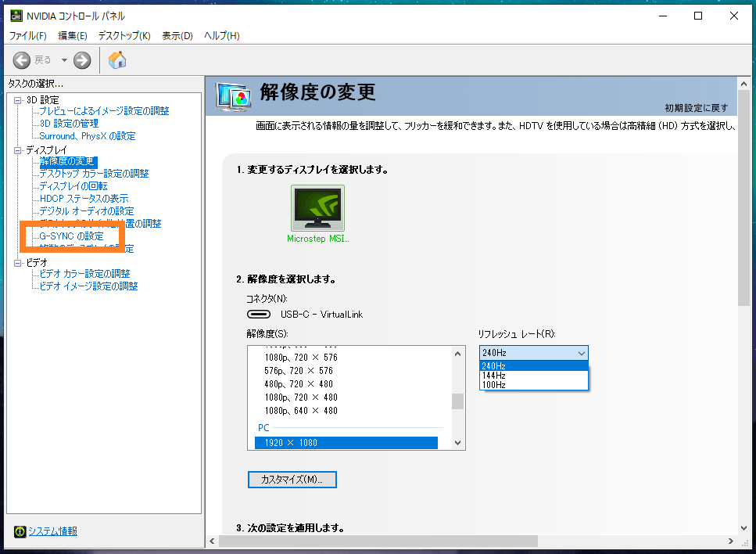Choose 144Hz refresh rate

click(534, 376)
